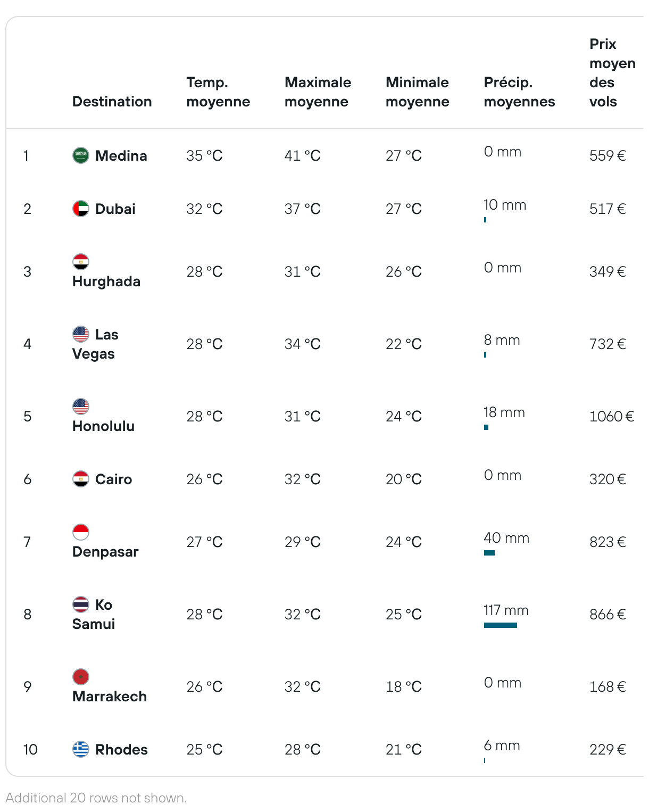Image resolution: width=649 pixels, height=812 pixels.
Task: Click the UAE flag next to Dubai
Action: tap(81, 209)
